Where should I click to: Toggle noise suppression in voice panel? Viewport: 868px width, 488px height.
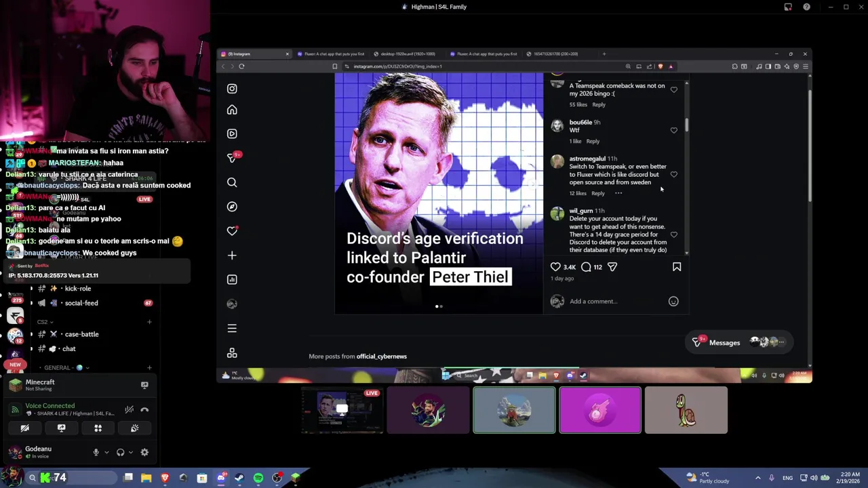(129, 409)
